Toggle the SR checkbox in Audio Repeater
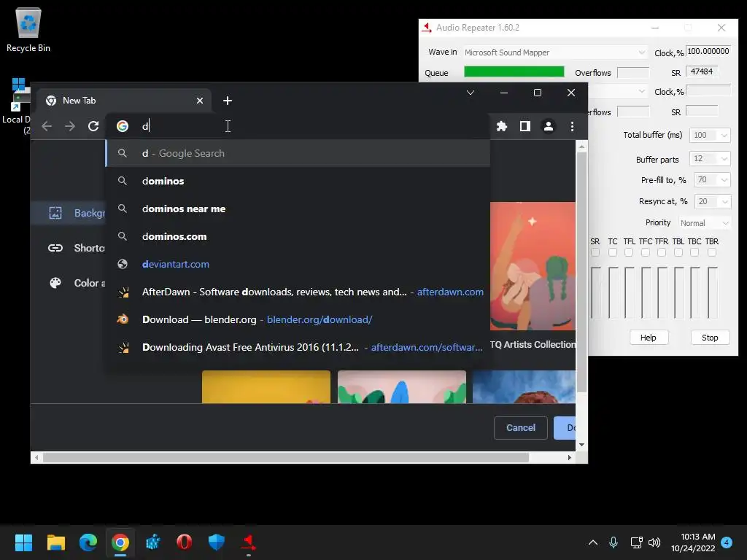747x560 pixels. (595, 252)
